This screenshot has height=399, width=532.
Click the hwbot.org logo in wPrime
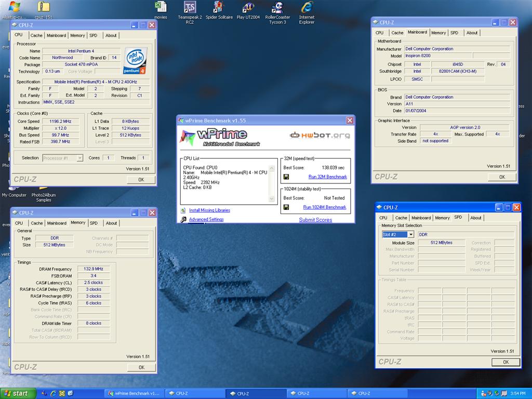click(x=320, y=135)
